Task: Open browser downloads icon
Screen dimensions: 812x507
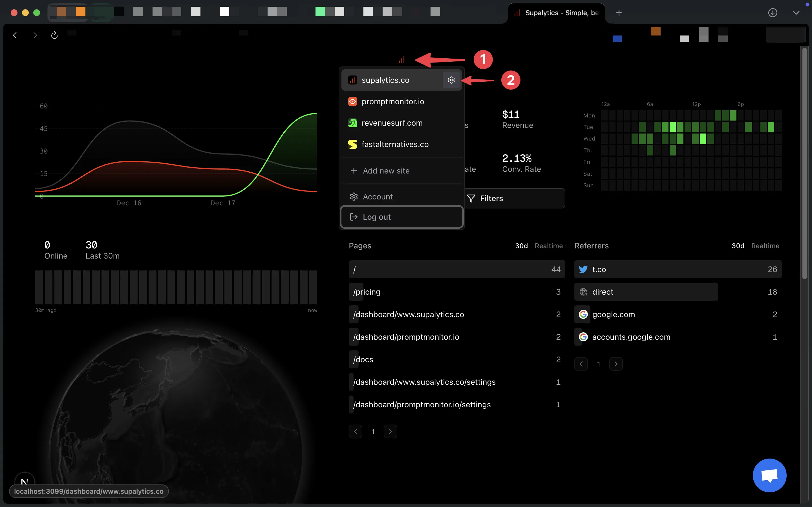Action: [x=773, y=13]
